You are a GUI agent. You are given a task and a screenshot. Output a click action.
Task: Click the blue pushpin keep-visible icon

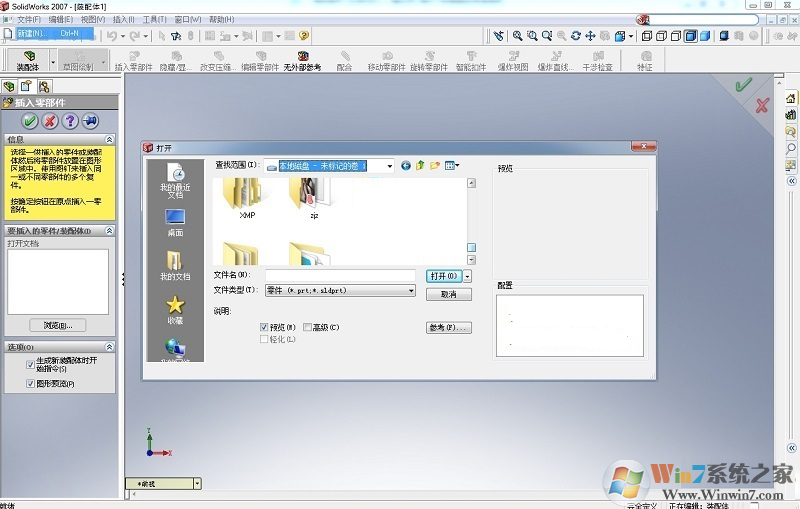[x=90, y=121]
